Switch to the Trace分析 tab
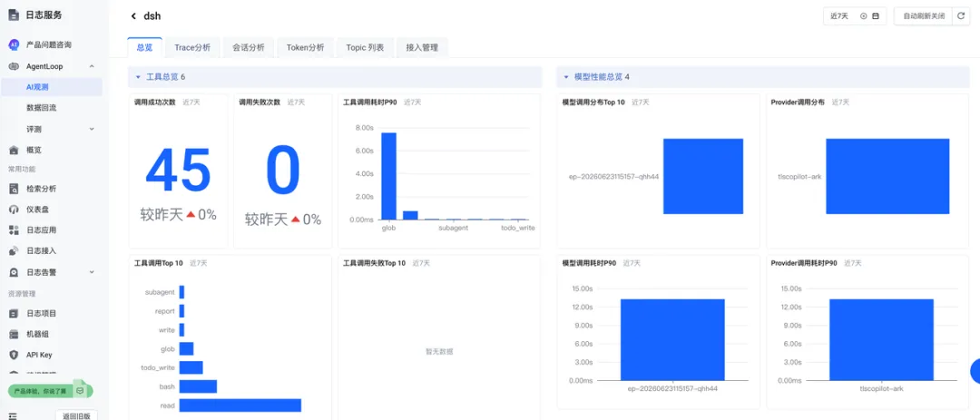Screen dimensions: 980x420 192,47
